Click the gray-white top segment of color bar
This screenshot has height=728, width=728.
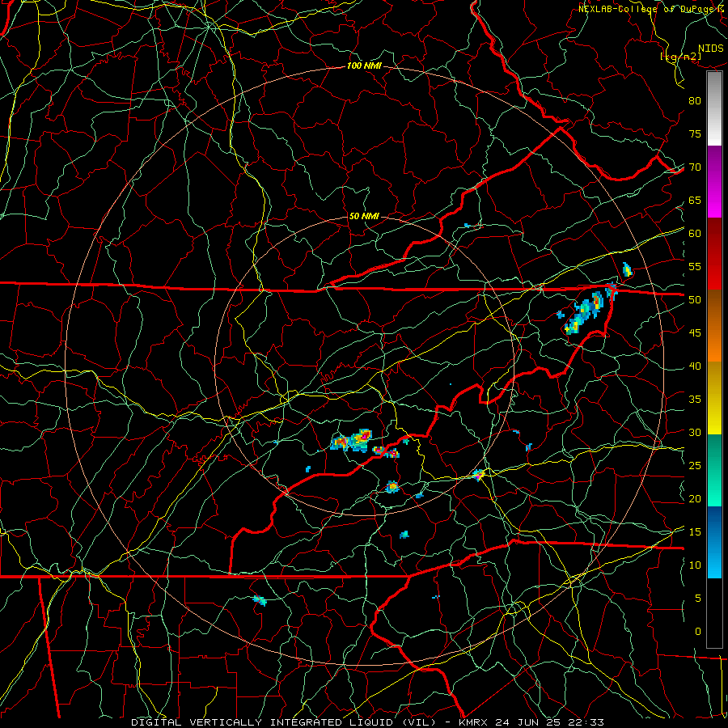point(714,109)
